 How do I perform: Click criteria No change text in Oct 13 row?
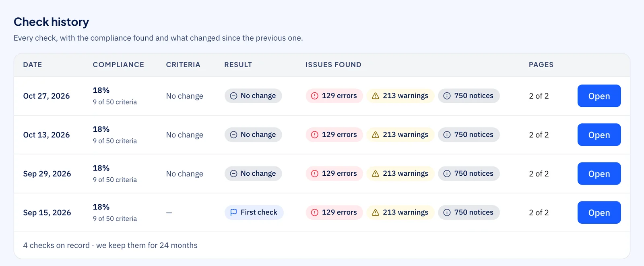tap(184, 135)
